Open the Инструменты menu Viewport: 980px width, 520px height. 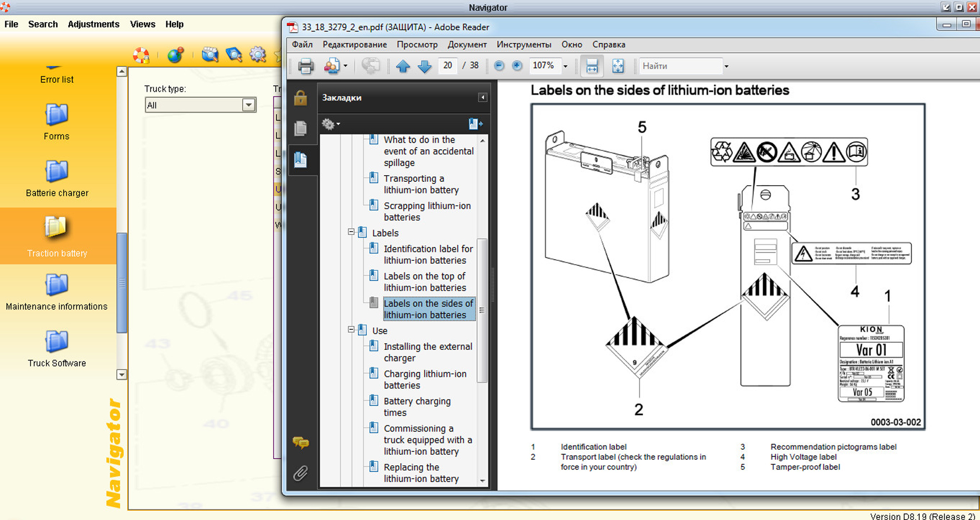(x=523, y=45)
